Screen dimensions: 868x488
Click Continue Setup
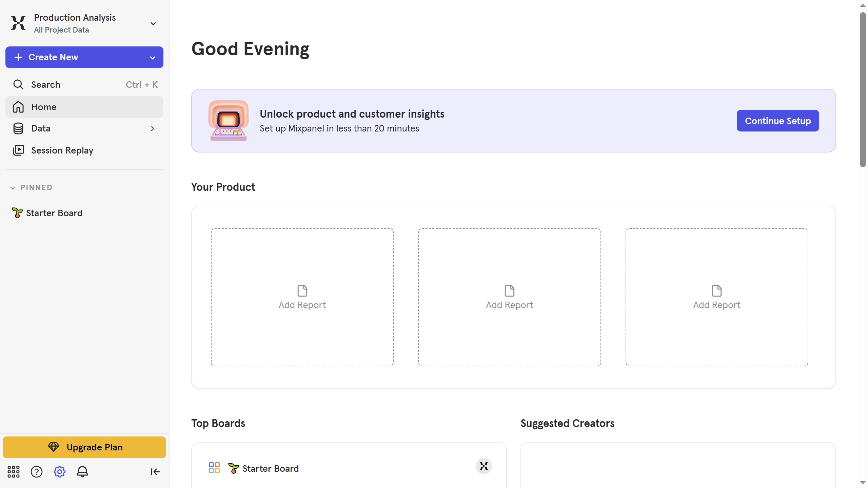[x=778, y=121]
